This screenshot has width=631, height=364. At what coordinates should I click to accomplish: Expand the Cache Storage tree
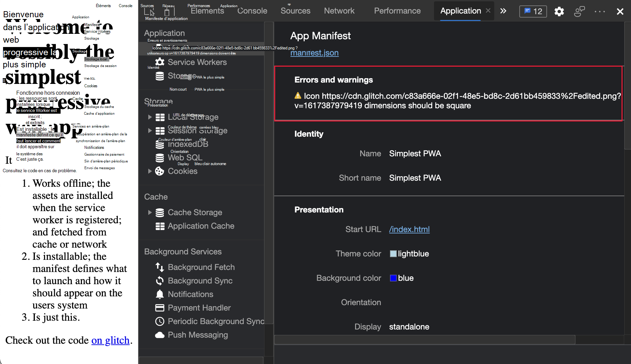tap(150, 212)
